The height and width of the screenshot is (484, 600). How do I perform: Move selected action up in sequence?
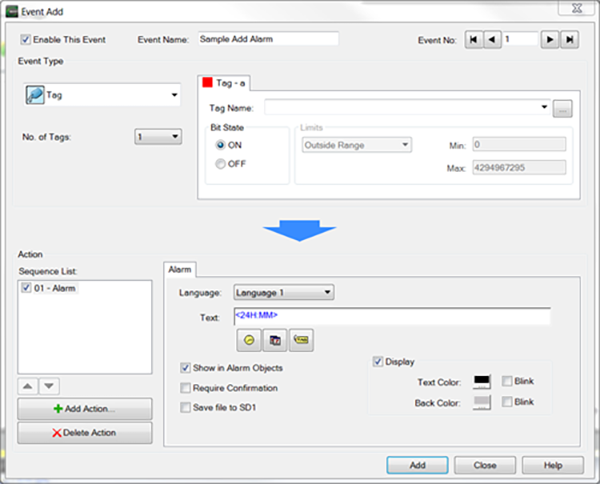[28, 386]
